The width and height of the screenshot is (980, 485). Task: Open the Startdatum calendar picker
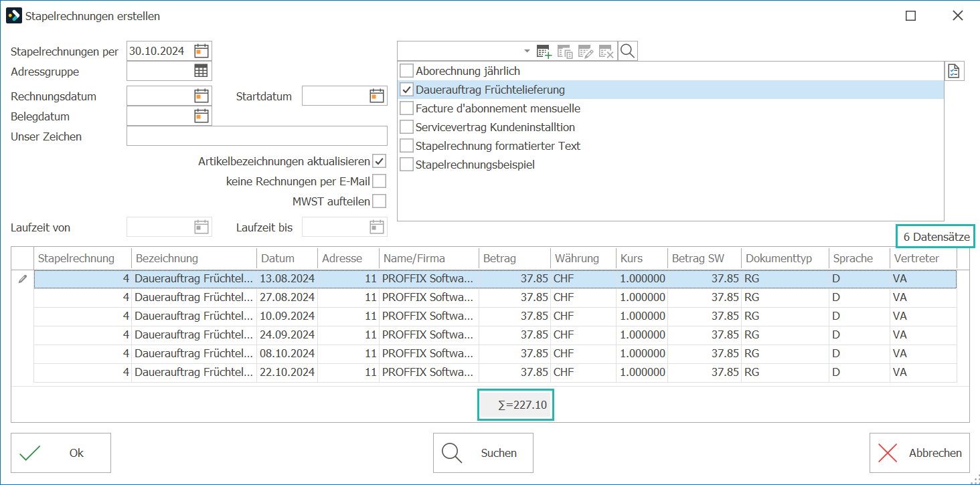(x=377, y=96)
